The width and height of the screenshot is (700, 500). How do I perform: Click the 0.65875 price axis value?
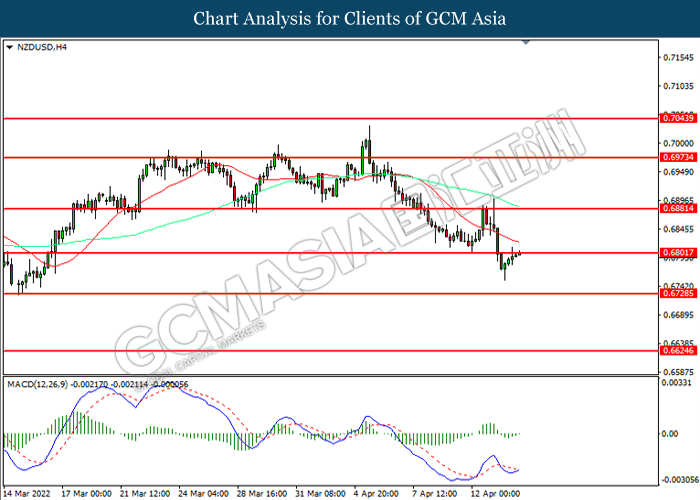tap(679, 372)
